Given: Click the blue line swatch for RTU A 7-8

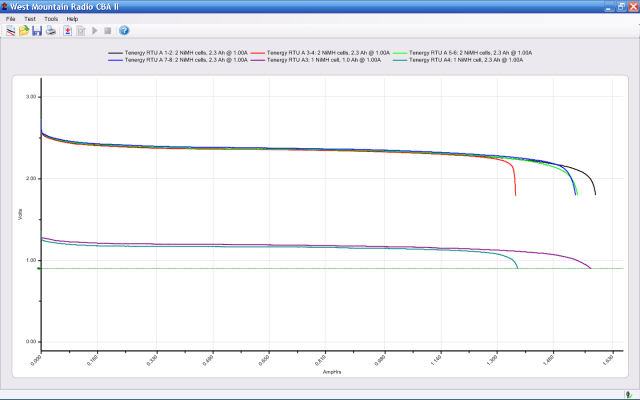Looking at the screenshot, I should [x=116, y=60].
